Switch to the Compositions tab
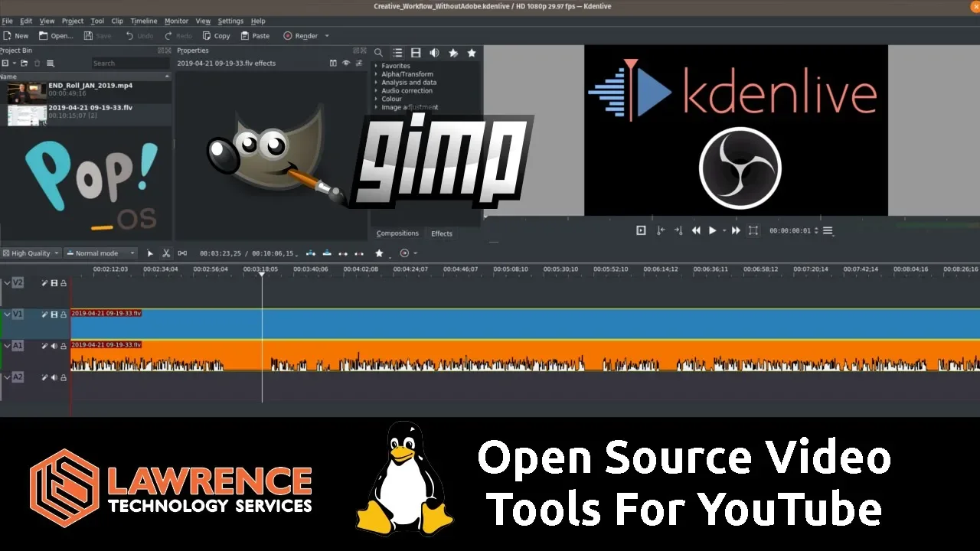980x551 pixels. click(397, 233)
